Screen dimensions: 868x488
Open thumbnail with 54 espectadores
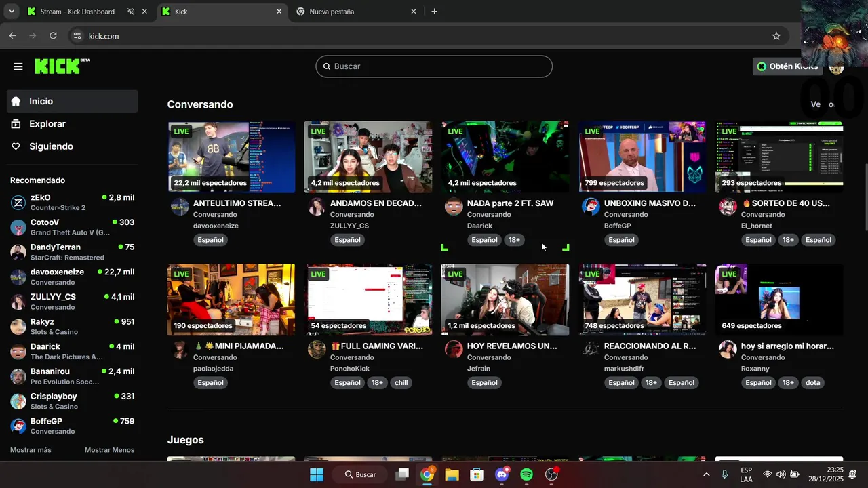[x=368, y=300]
